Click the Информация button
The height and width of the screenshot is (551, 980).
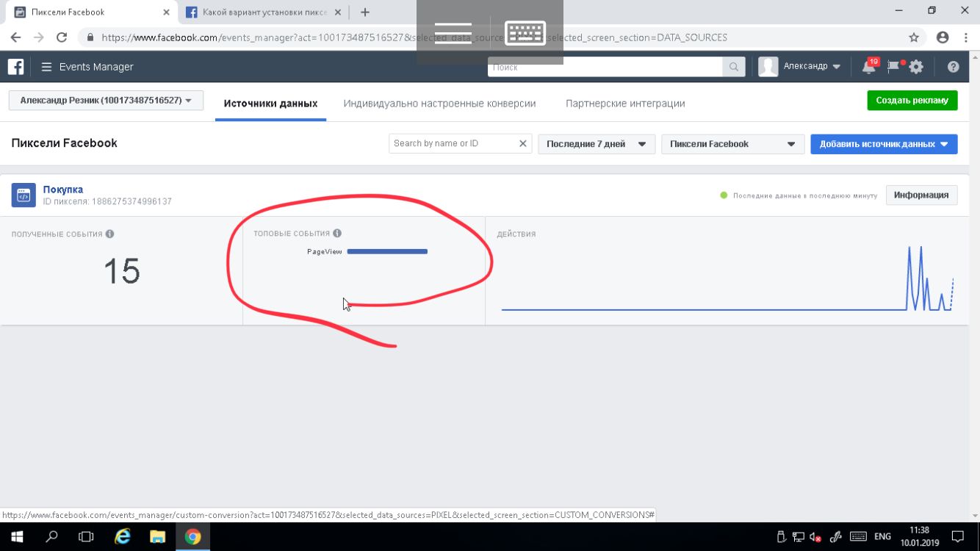[x=921, y=195]
